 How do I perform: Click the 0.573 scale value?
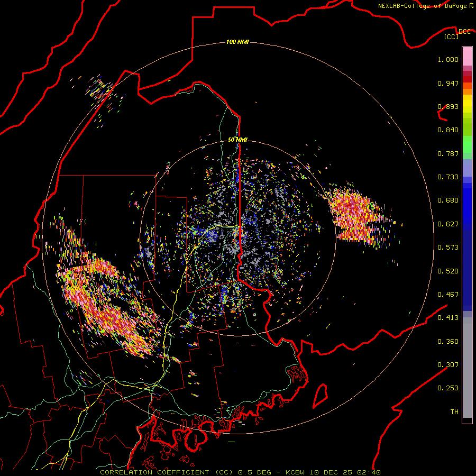[x=448, y=248]
